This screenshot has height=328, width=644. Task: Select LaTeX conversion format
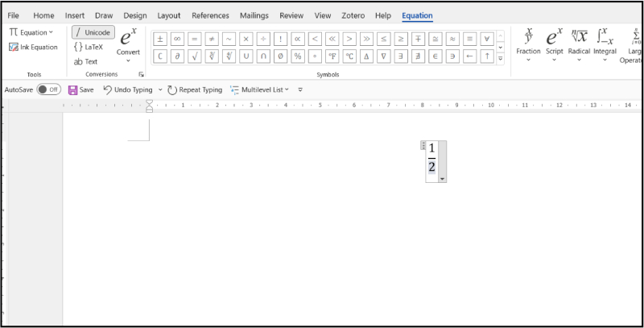coord(89,47)
